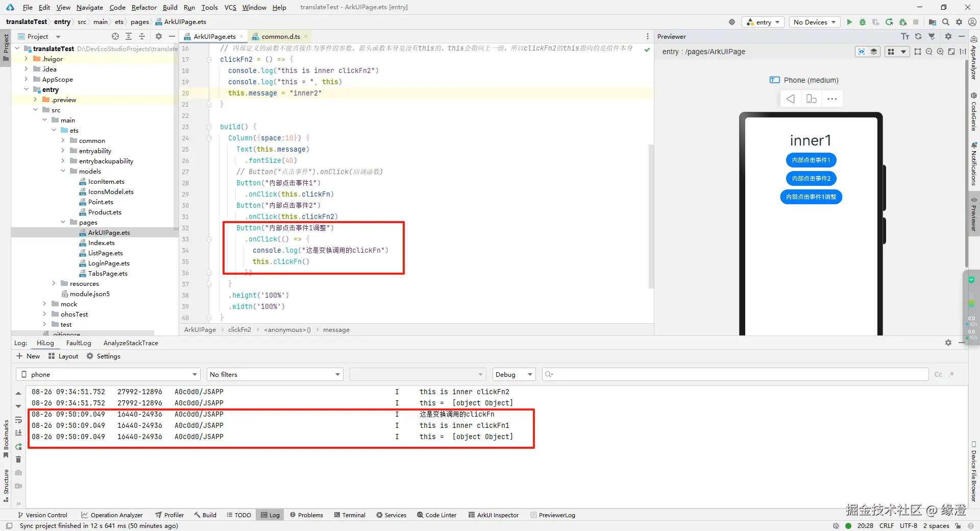The image size is (980, 531).
Task: Open the entry run configuration dropdown
Action: tap(763, 22)
